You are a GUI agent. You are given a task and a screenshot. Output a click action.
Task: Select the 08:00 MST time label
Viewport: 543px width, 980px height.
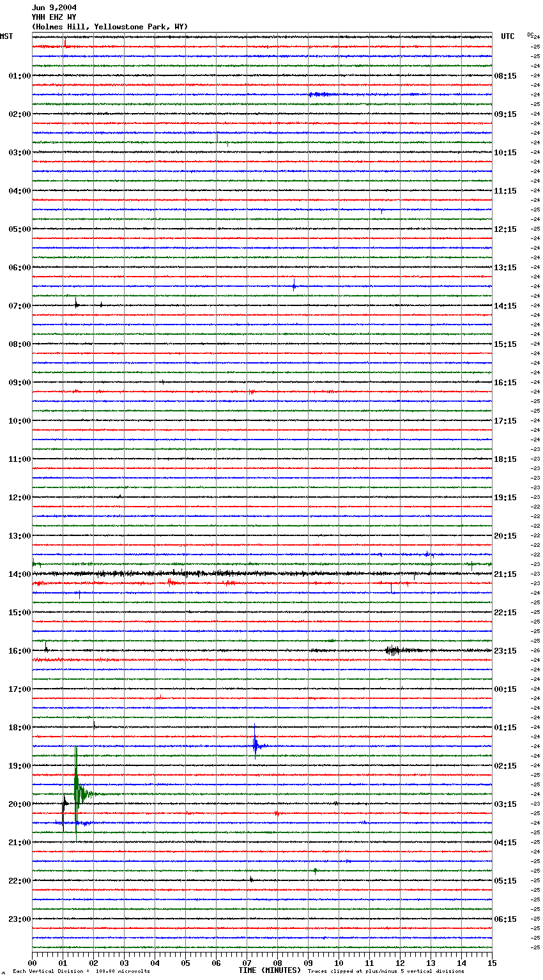coord(20,344)
